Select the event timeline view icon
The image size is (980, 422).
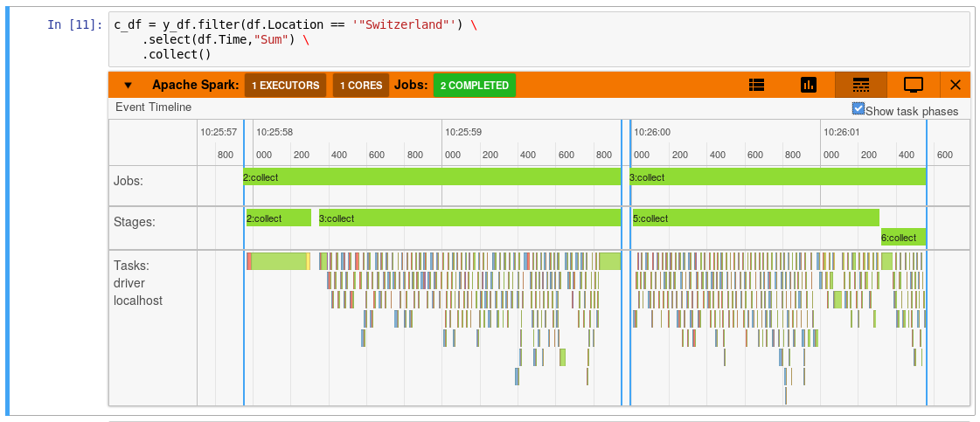click(861, 85)
